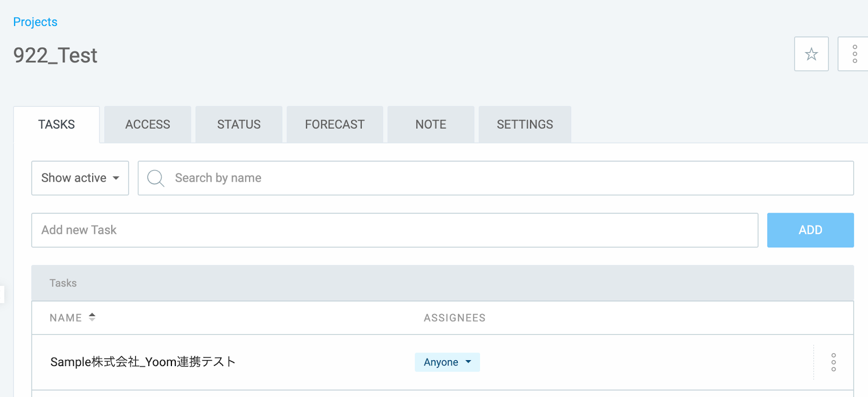Click the ADD task button
This screenshot has height=397, width=868.
tap(810, 230)
